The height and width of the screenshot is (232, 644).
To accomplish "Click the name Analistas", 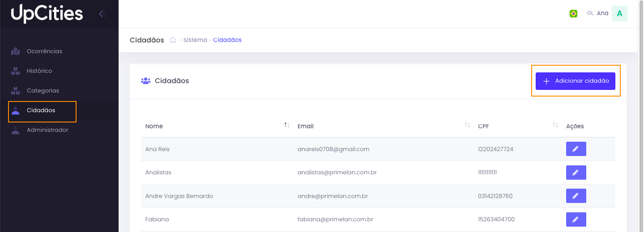I will coord(158,173).
